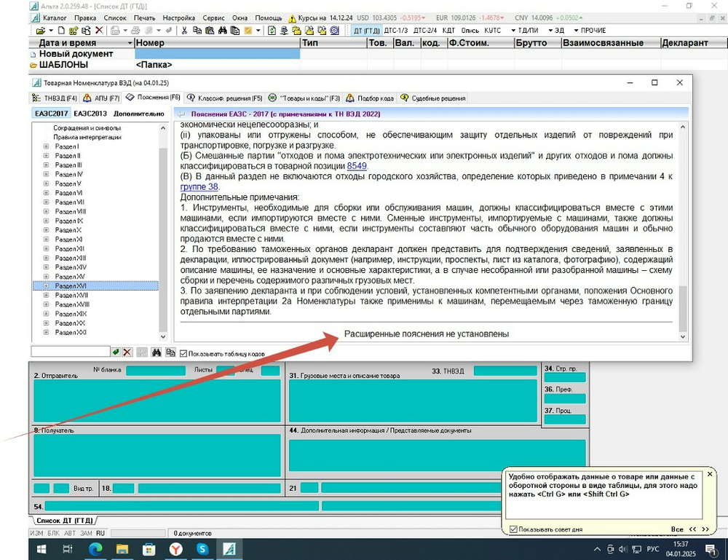Disable the Показывать совет дня checkbox
The width and height of the screenshot is (728, 560).
click(x=513, y=529)
